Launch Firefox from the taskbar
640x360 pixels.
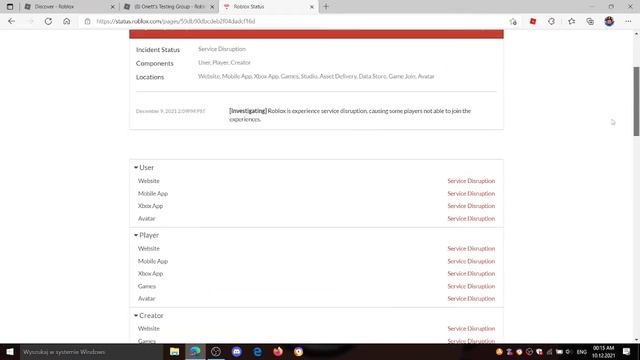(278, 351)
